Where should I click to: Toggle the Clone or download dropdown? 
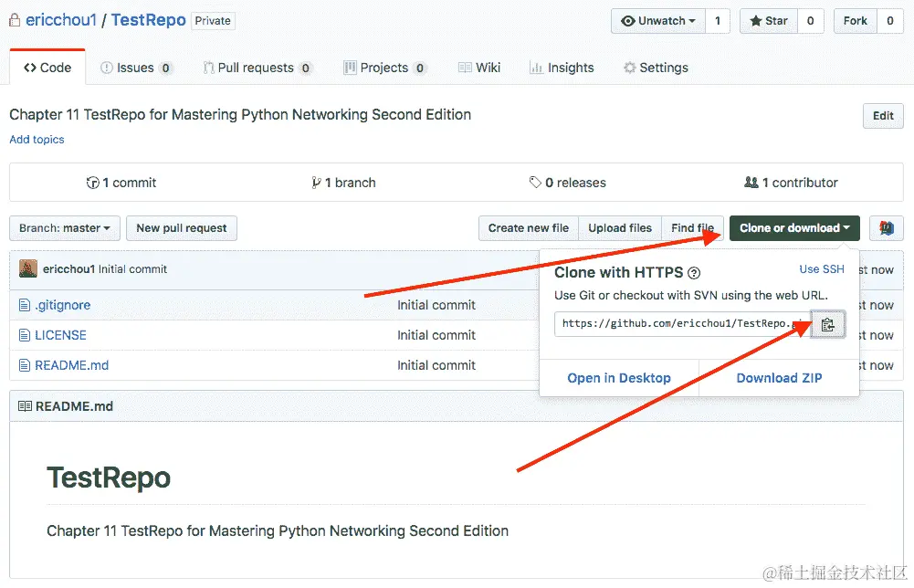pos(794,228)
